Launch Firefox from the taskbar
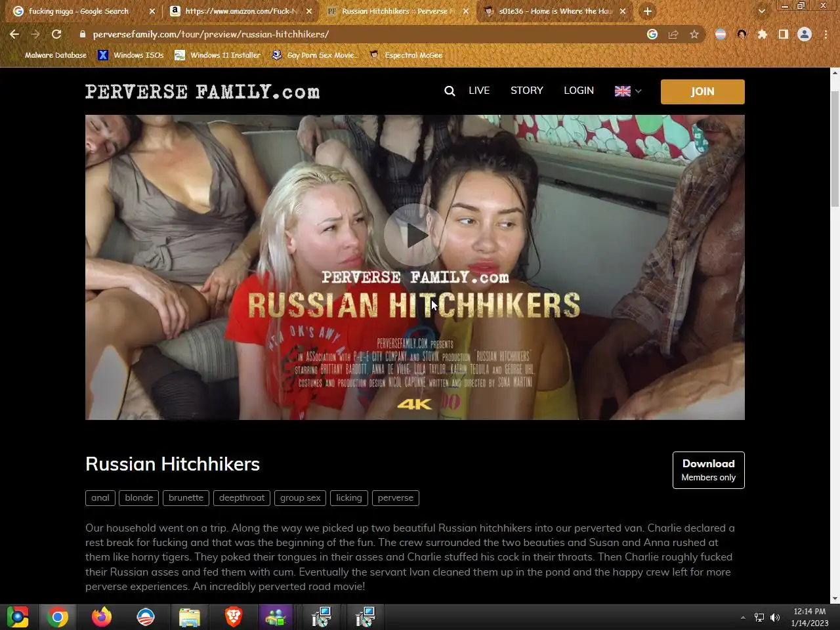 [101, 617]
